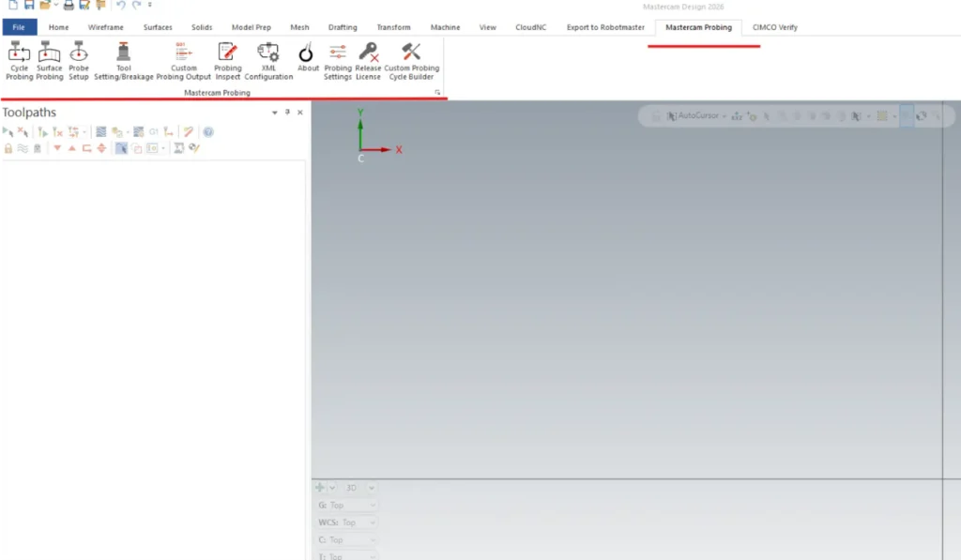Open CIMCO Verify tab
Image resolution: width=961 pixels, height=560 pixels.
pos(774,27)
